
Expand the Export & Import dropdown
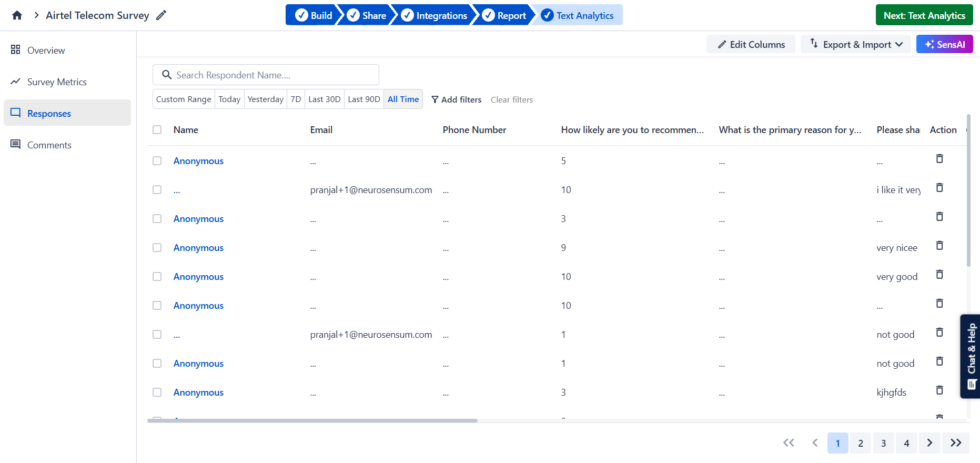856,44
